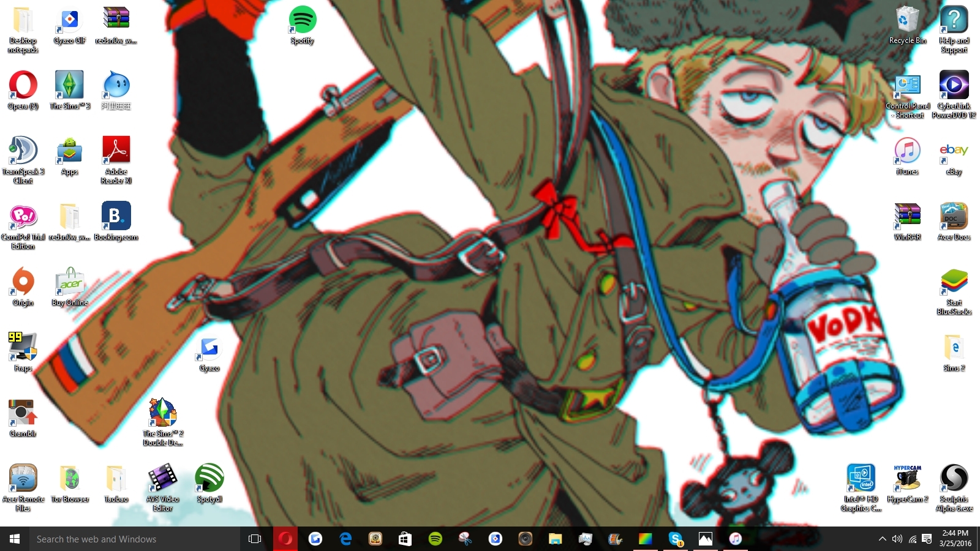The image size is (980, 551).
Task: Open the Snipping Tool from the taskbar
Action: point(466,539)
